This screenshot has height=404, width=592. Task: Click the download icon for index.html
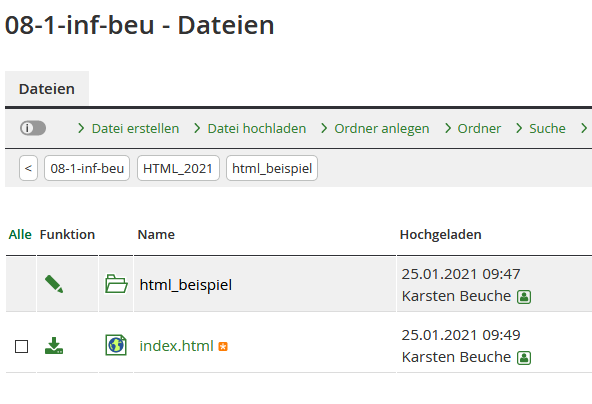click(54, 345)
